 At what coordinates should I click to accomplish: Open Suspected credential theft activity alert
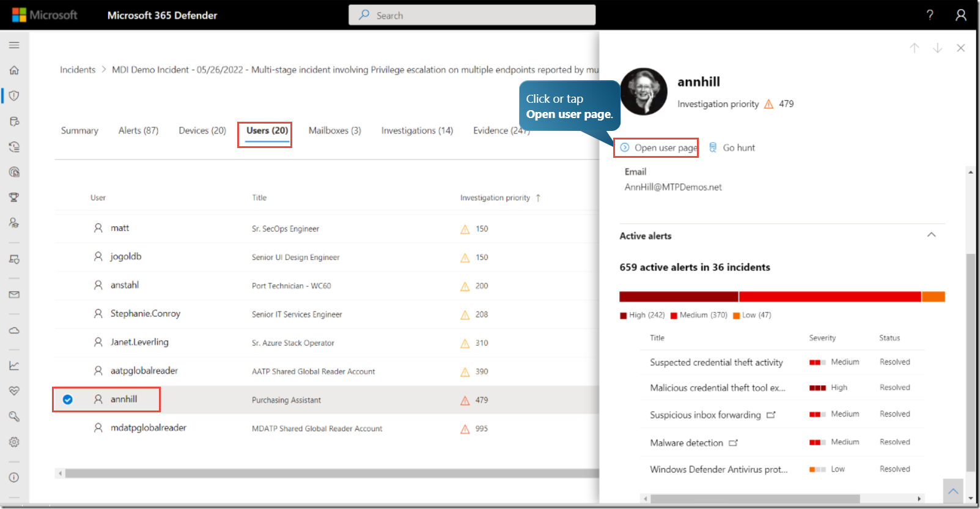pyautogui.click(x=717, y=362)
